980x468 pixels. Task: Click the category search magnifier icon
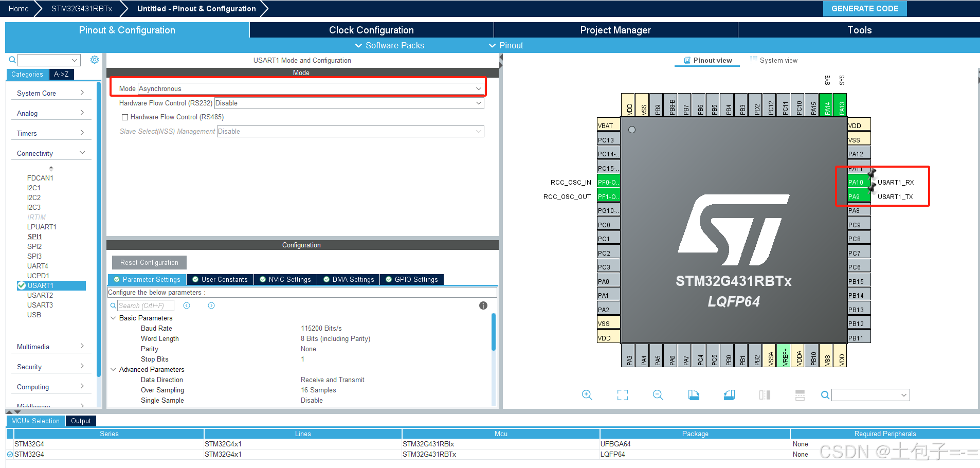pos(13,60)
